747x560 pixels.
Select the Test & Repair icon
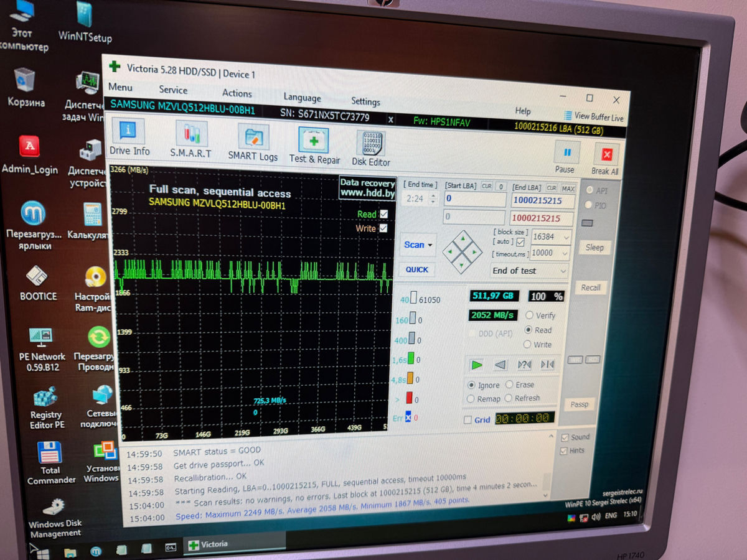pyautogui.click(x=314, y=144)
